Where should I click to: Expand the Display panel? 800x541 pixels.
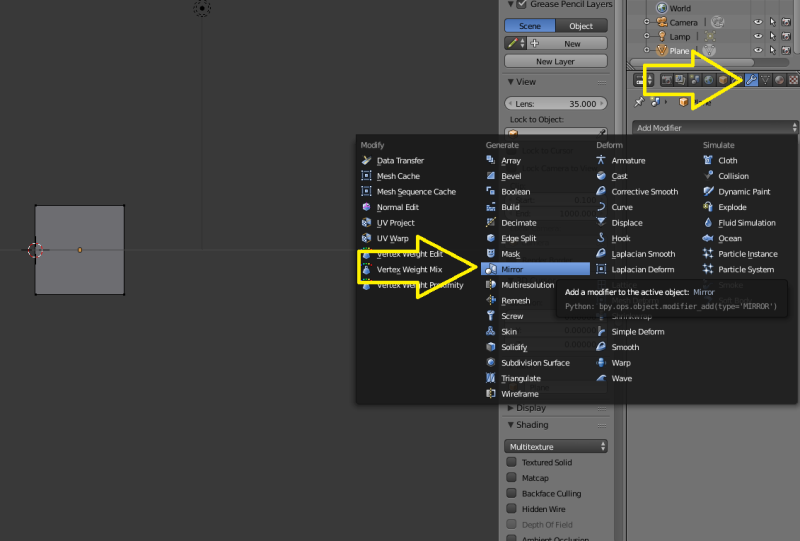(x=511, y=408)
